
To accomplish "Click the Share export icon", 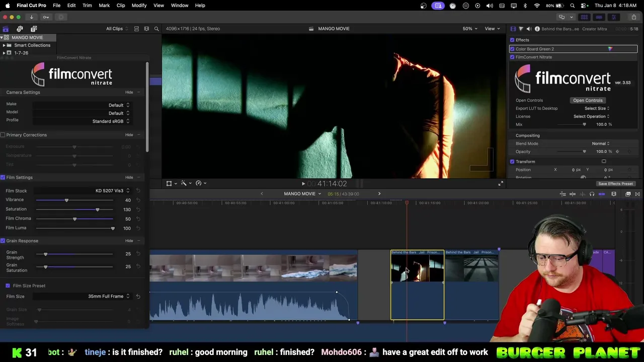I will (633, 17).
